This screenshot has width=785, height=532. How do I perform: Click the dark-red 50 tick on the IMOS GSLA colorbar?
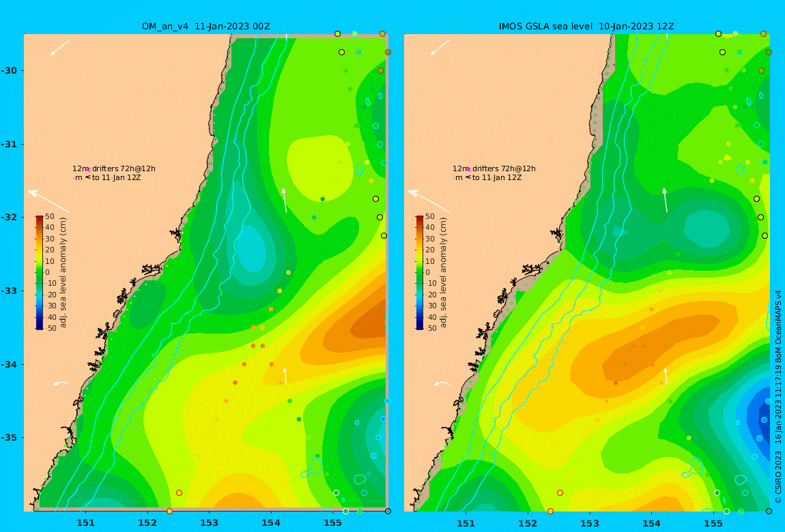pyautogui.click(x=430, y=216)
